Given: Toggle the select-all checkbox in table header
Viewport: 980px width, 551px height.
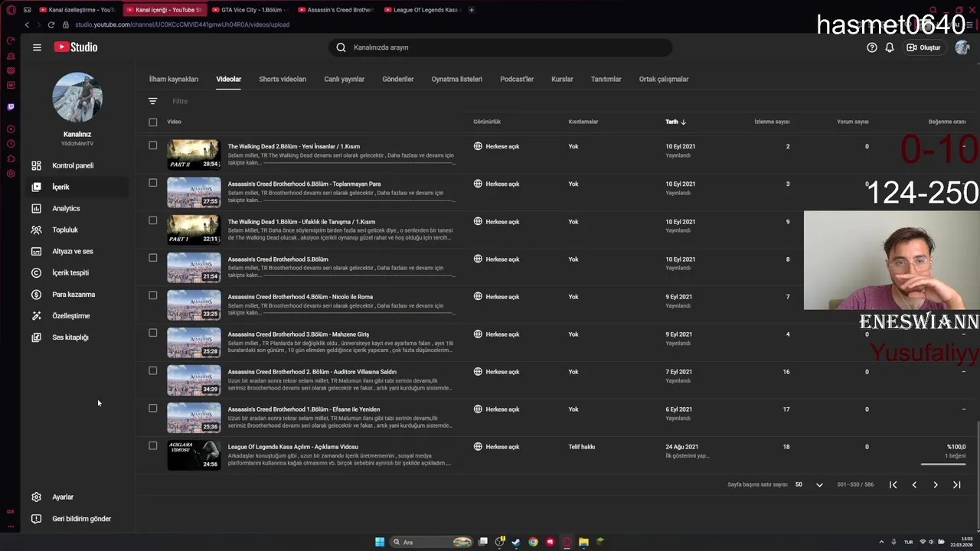Looking at the screenshot, I should pos(153,122).
